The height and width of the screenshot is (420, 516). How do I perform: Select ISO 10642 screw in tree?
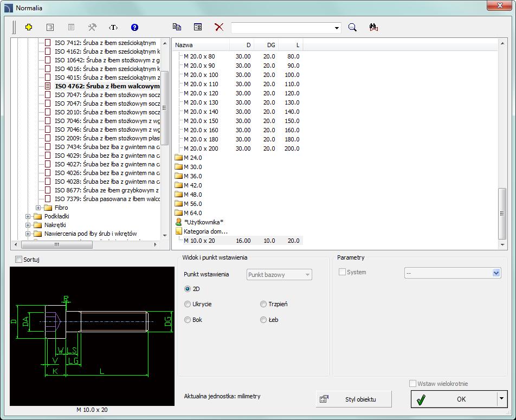point(107,60)
